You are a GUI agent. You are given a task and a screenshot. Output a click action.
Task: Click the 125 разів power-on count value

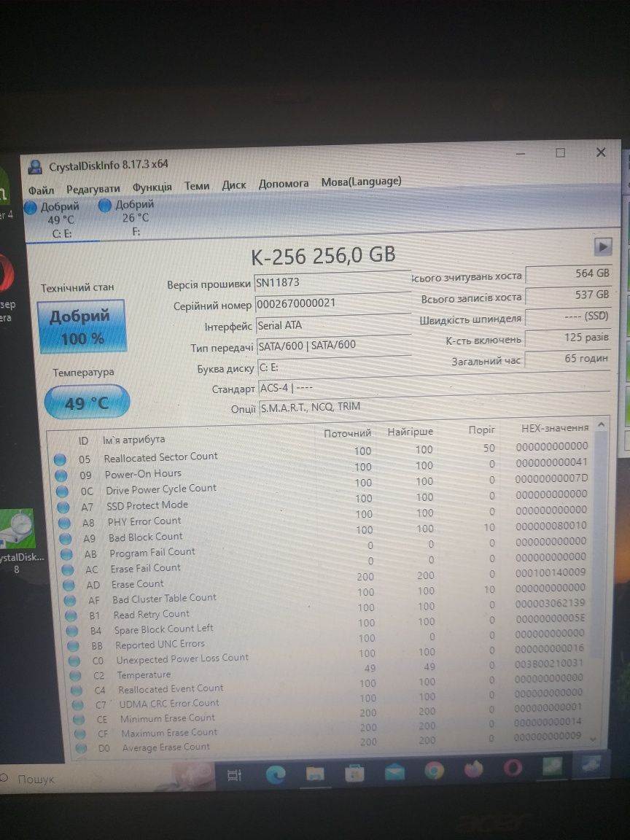click(569, 338)
